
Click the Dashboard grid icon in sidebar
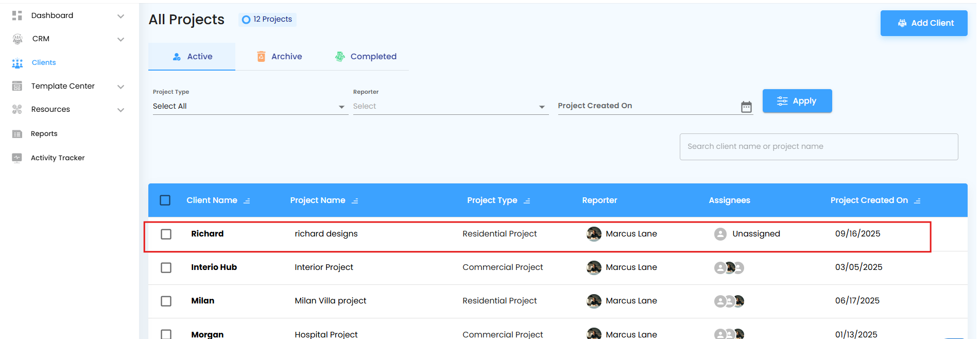[17, 15]
